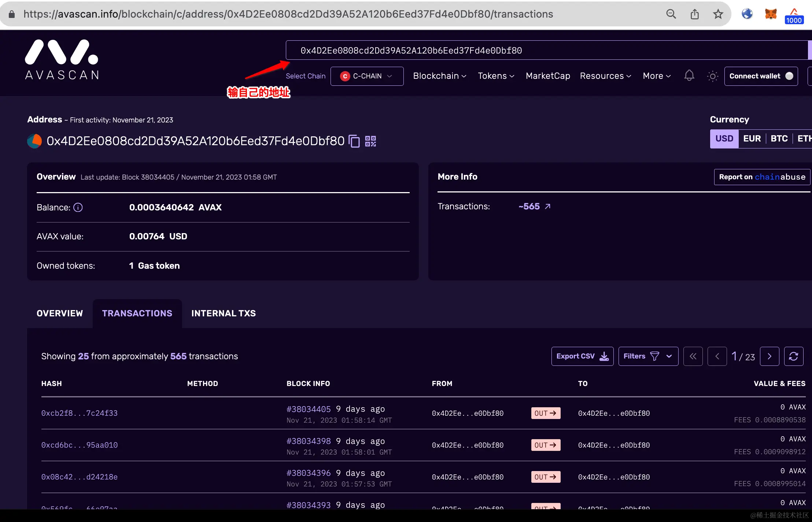Jump to the first transactions page
812x522 pixels.
693,356
